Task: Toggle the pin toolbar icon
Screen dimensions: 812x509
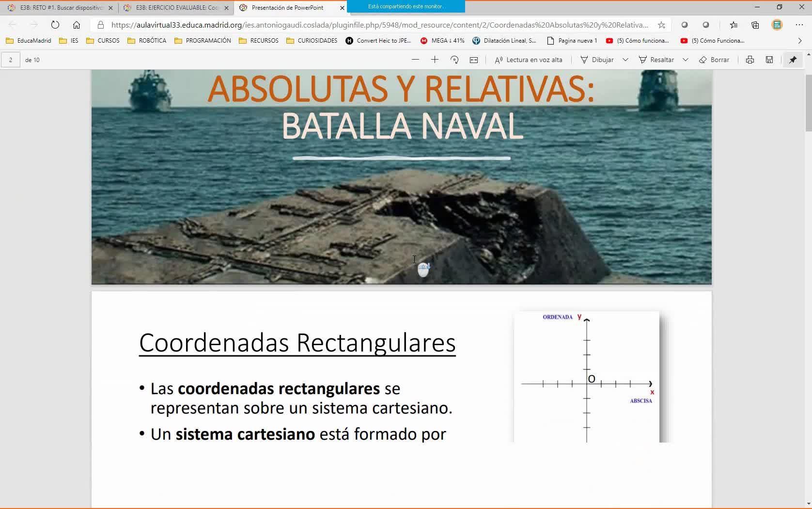Action: click(x=793, y=60)
